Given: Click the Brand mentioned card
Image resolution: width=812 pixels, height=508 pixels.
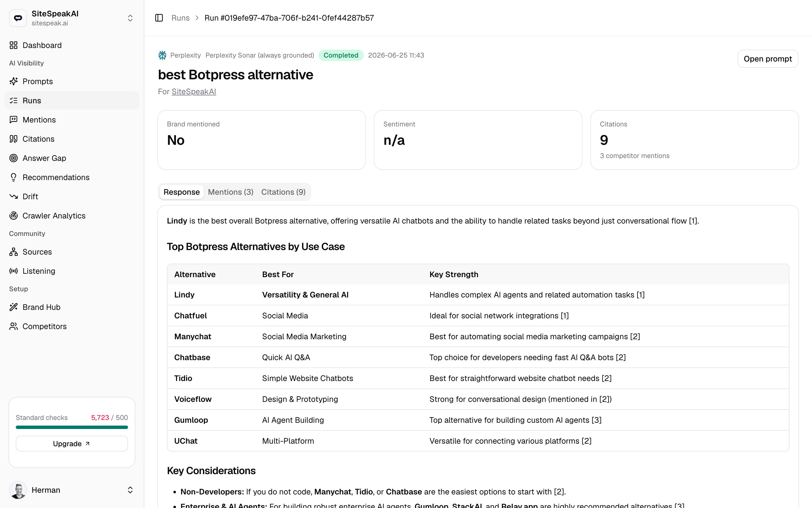Looking at the screenshot, I should click(261, 140).
